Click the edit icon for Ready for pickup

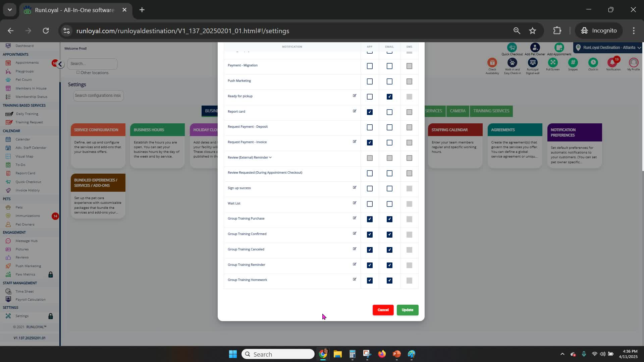(355, 96)
